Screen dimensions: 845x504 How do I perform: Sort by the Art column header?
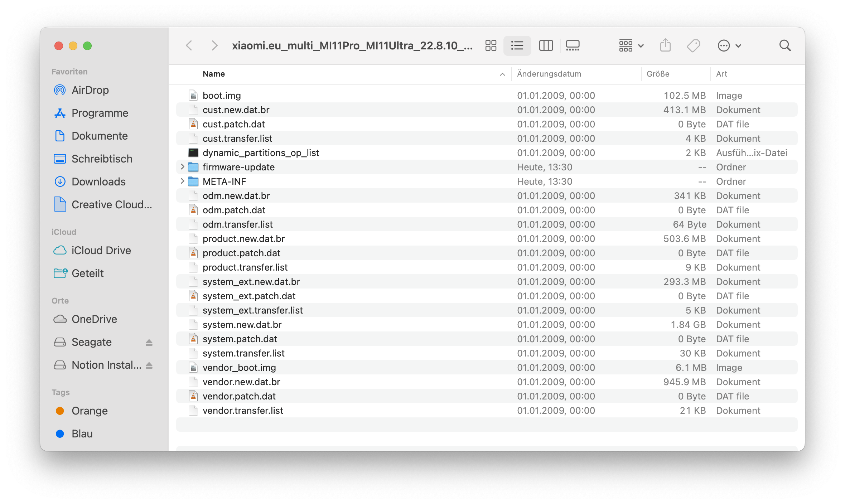721,74
